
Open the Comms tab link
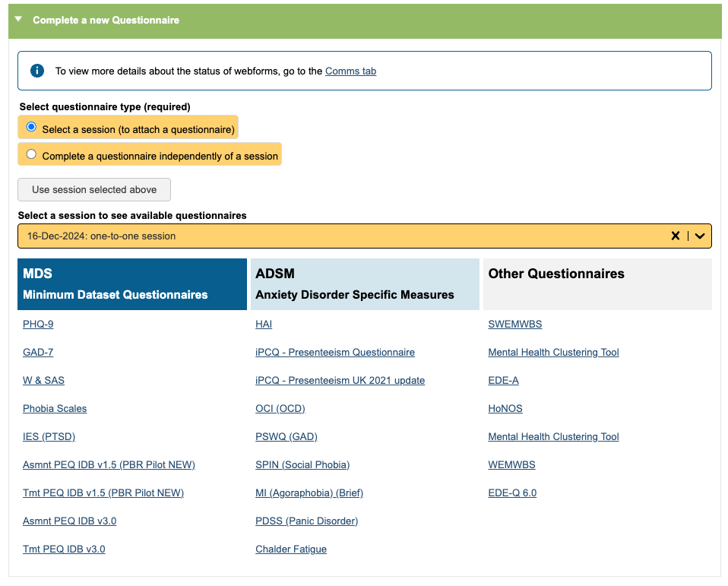(x=350, y=71)
